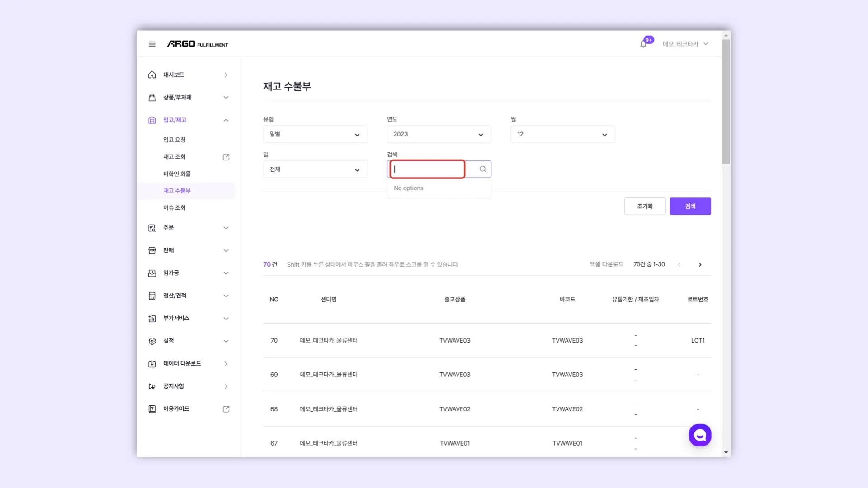
Task: Open 이슈 조회 menu item
Action: tap(174, 208)
